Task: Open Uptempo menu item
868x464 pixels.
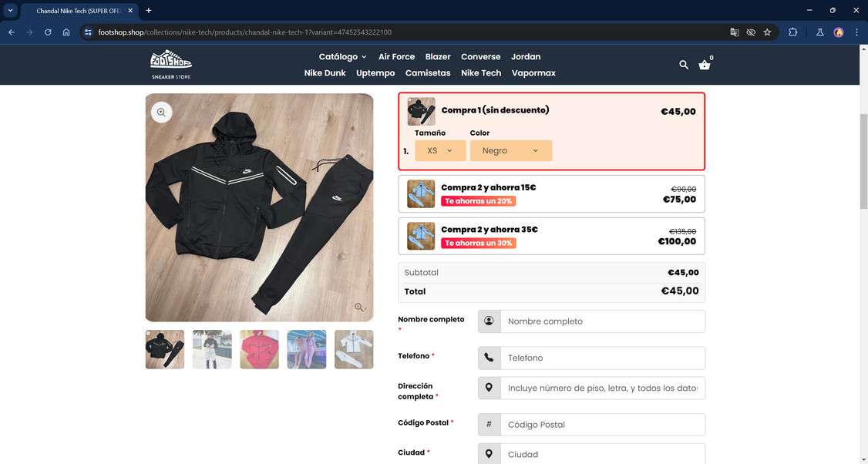Action: point(375,73)
